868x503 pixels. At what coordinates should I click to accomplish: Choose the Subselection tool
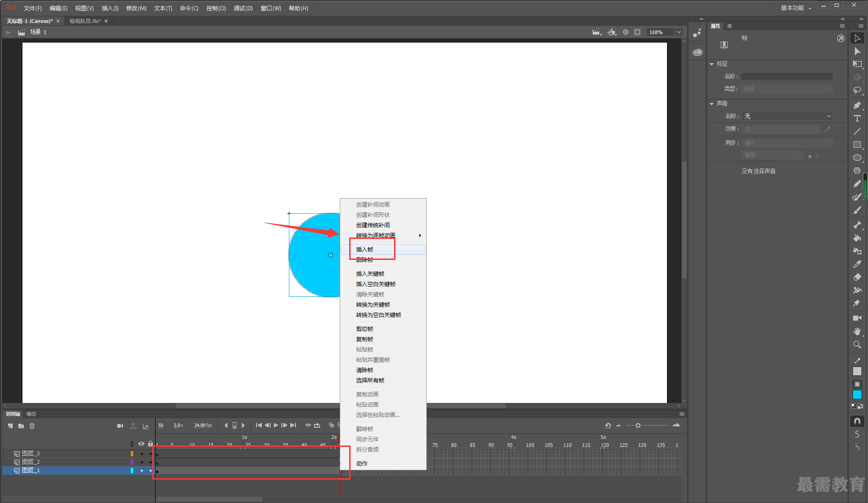pos(857,51)
